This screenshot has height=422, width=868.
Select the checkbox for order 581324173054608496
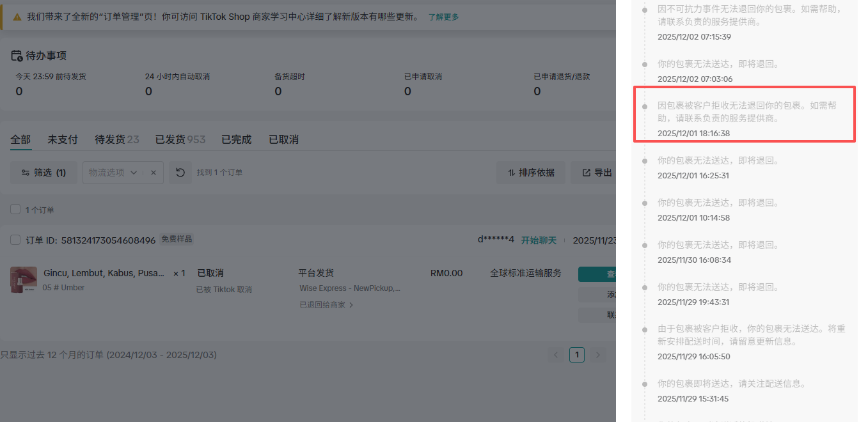(14, 240)
